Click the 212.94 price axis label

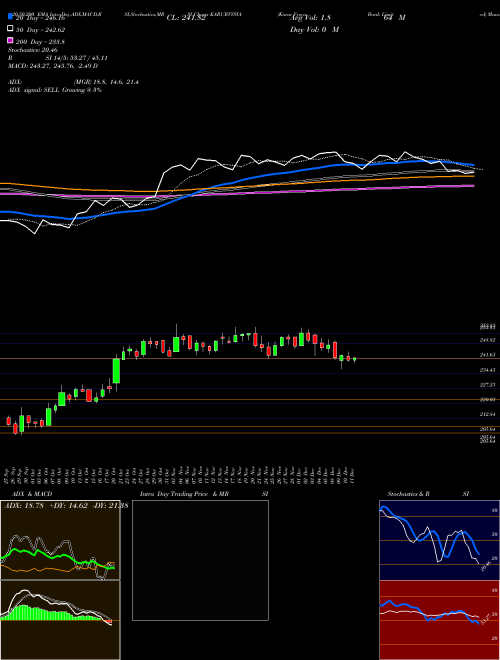click(x=487, y=415)
